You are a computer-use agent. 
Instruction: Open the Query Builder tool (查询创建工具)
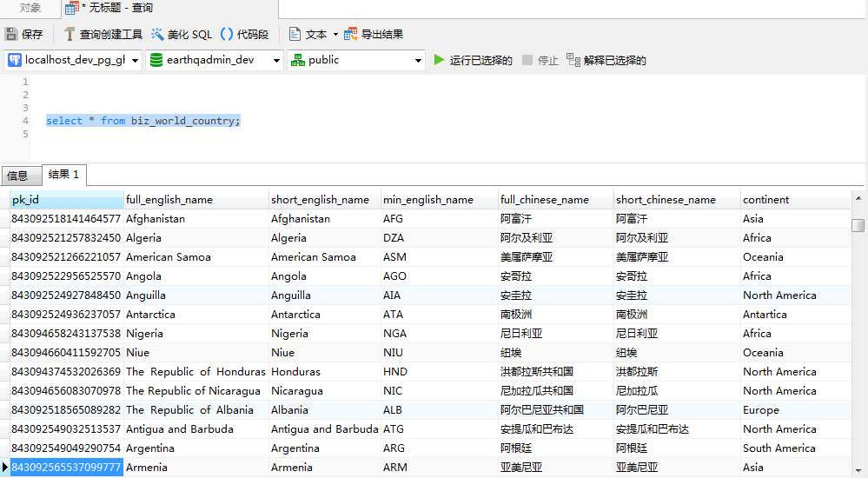(x=103, y=35)
